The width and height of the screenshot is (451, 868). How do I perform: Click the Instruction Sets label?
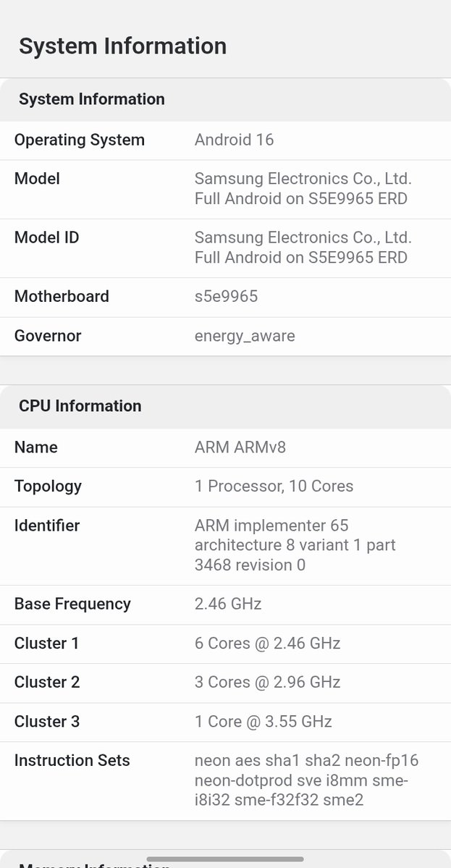[72, 761]
